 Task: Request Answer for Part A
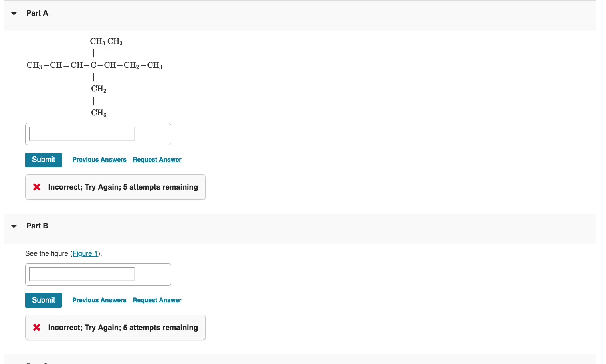click(x=157, y=159)
